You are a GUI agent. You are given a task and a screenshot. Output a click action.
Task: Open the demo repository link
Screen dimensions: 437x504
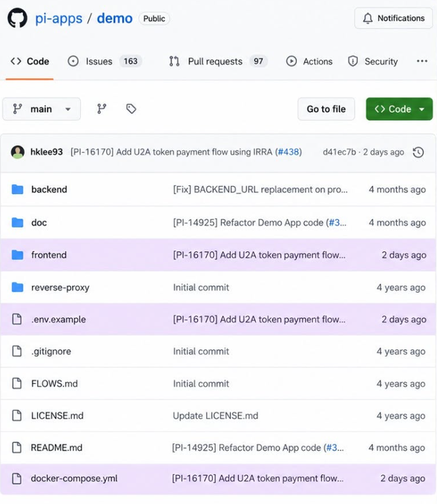click(x=114, y=19)
